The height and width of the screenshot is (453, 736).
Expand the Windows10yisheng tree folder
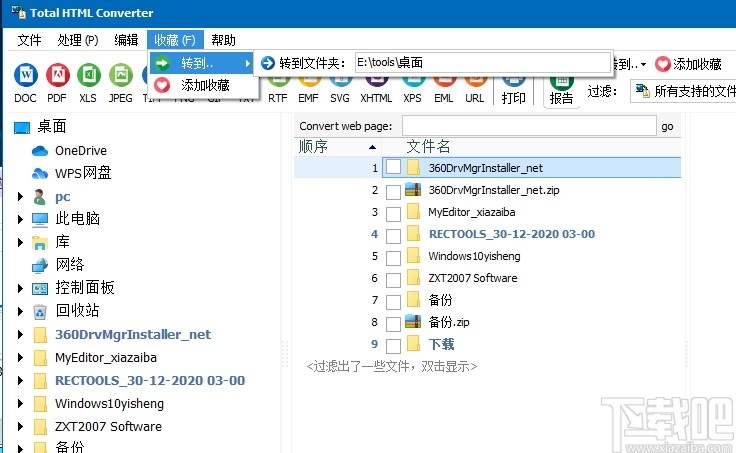[20, 403]
